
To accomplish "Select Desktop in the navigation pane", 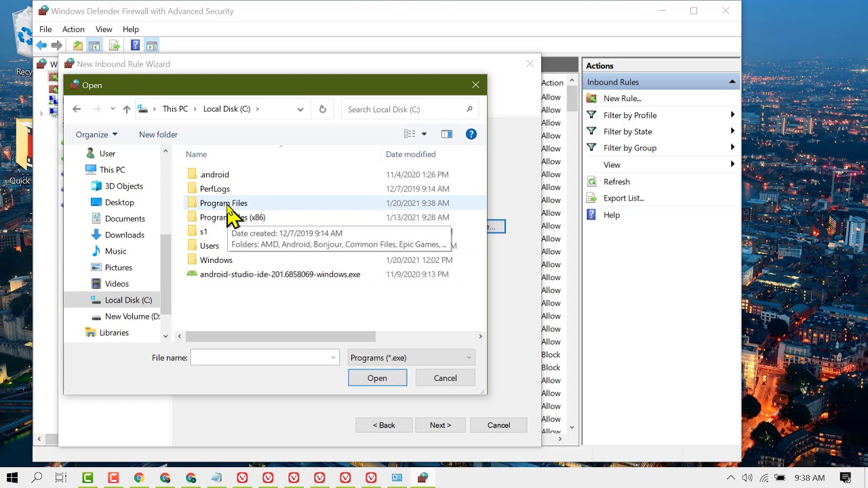I will click(x=119, y=203).
